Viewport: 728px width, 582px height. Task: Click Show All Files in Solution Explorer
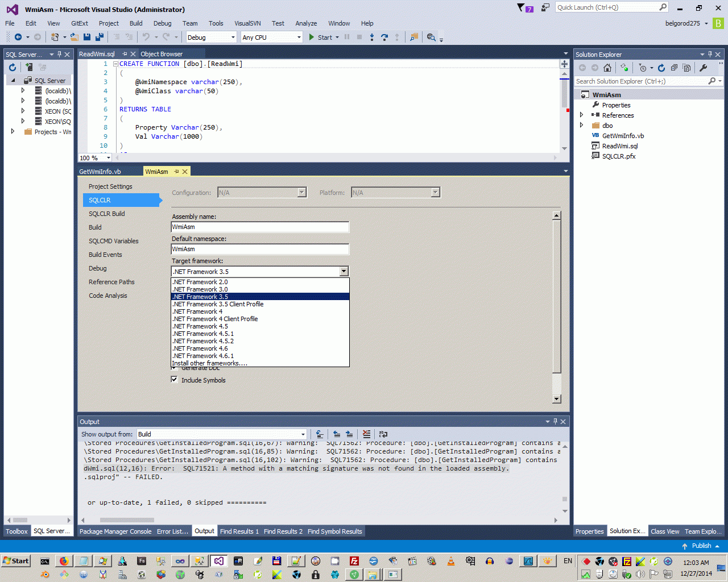[x=686, y=68]
